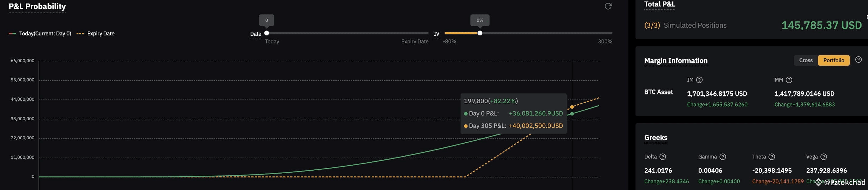The width and height of the screenshot is (868, 190).
Task: Click the green Day 0 point on chart
Action: coord(572,114)
